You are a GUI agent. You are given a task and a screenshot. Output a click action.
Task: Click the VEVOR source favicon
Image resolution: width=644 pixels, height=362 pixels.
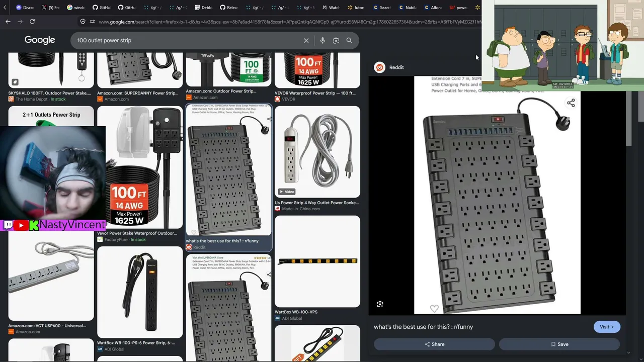(x=277, y=99)
